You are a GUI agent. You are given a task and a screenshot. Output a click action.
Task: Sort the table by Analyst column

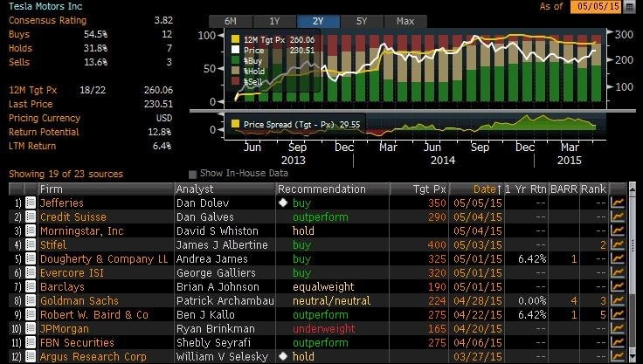[225, 189]
